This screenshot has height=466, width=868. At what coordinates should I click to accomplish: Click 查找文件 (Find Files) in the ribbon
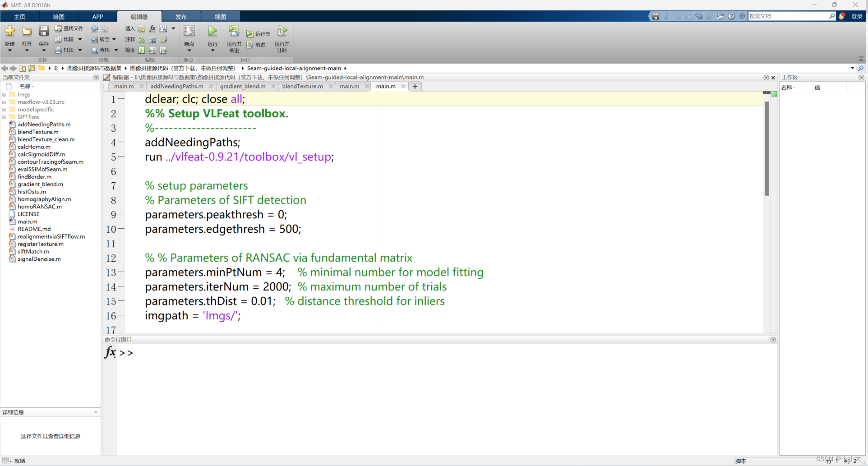pyautogui.click(x=69, y=28)
